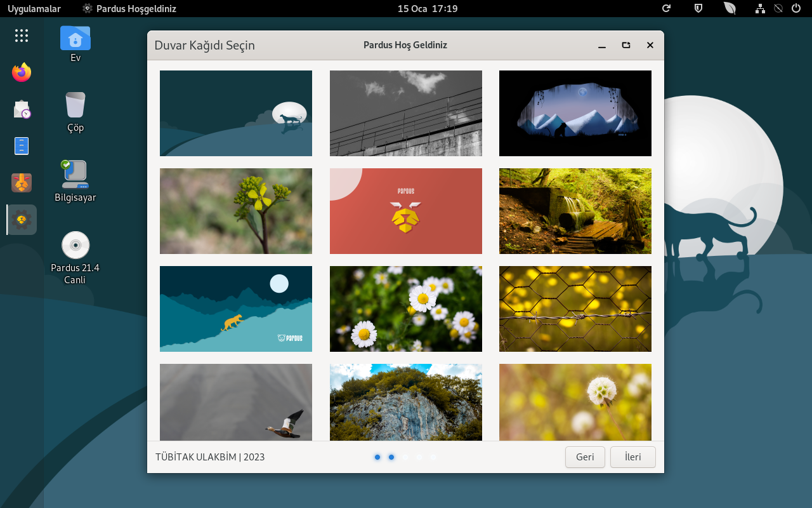Select the Pardus Welcome gear icon in dock
Image resolution: width=812 pixels, height=508 pixels.
click(x=22, y=220)
